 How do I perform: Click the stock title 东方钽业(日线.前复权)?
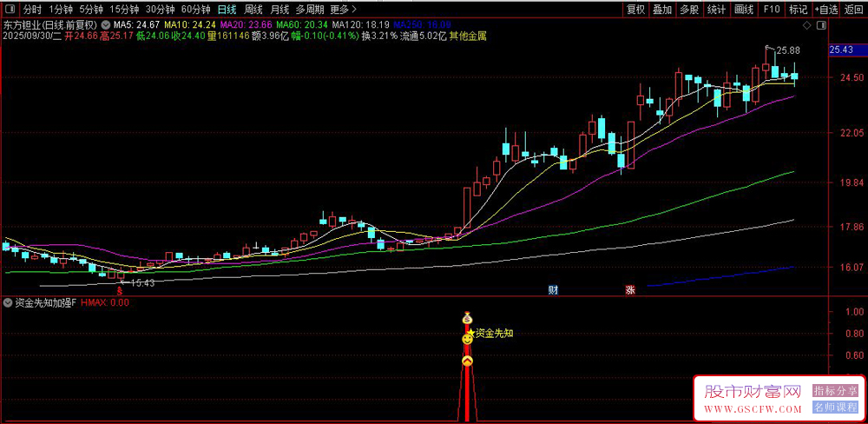pos(51,25)
